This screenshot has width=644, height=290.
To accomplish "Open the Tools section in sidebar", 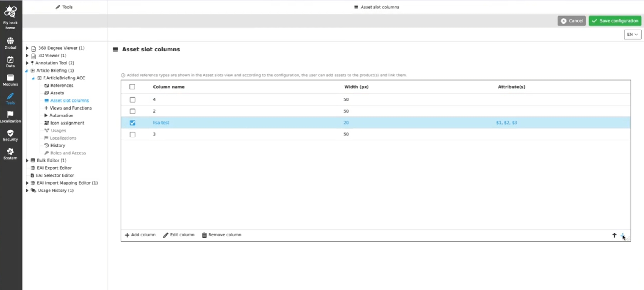I will [x=10, y=98].
